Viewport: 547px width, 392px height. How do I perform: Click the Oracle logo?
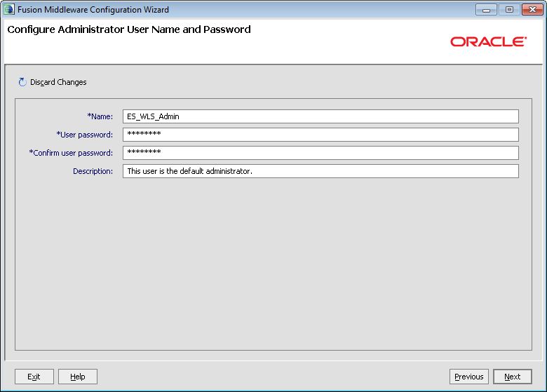488,42
